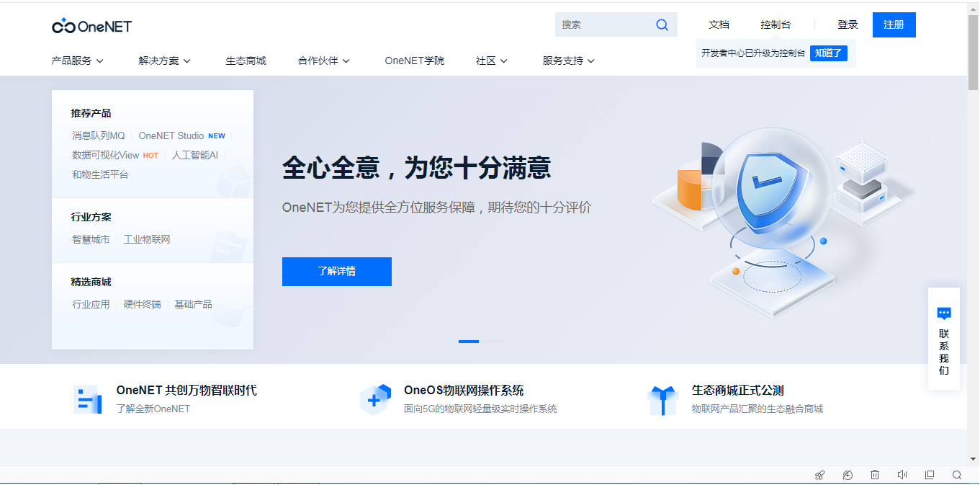Screen dimensions: 980x485
Task: Click the search magnifier icon in header
Action: pos(662,25)
